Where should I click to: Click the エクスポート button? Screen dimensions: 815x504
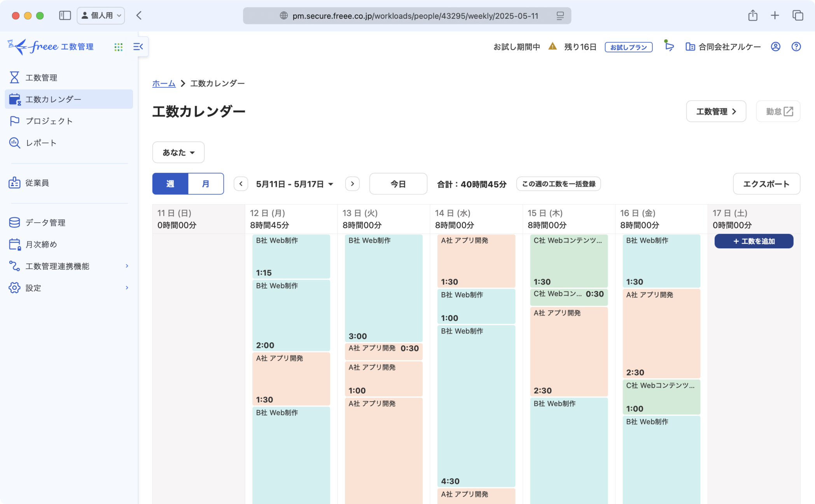point(766,184)
